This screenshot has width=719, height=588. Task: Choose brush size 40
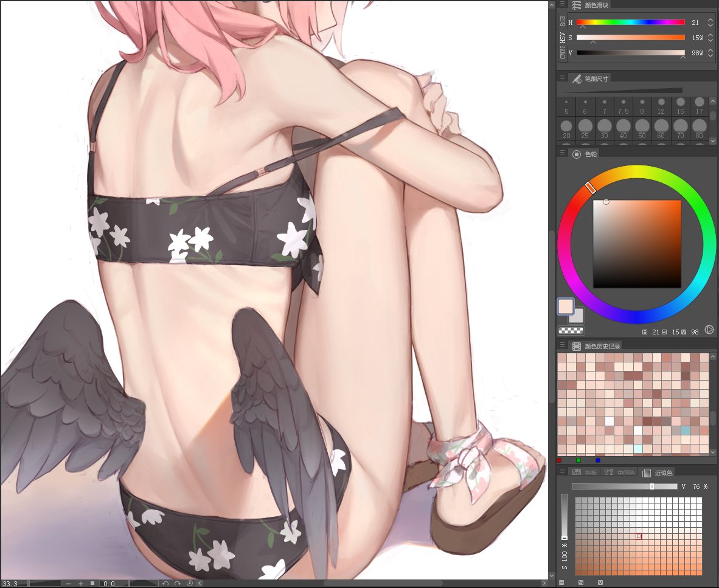[623, 129]
